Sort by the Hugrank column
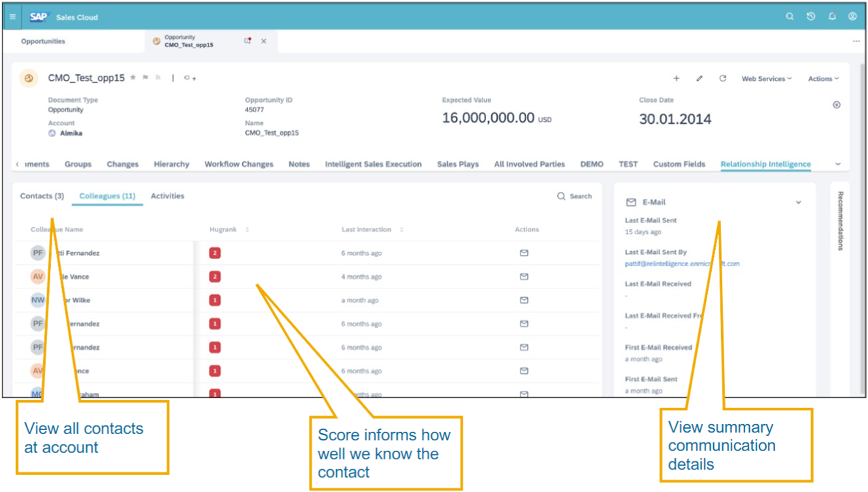868x492 pixels. 229,230
